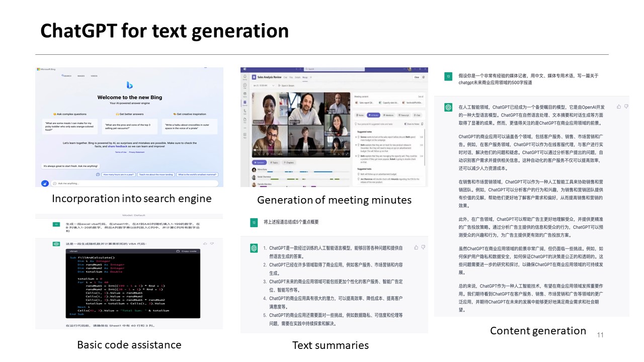Click 'Share to Notes' in Teams recap

tap(412, 124)
